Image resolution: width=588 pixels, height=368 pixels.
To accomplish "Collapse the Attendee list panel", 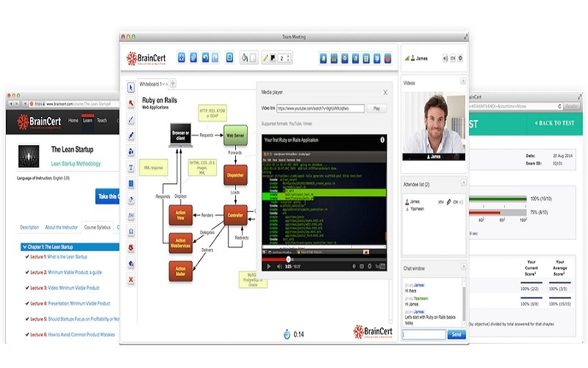I will [x=464, y=183].
